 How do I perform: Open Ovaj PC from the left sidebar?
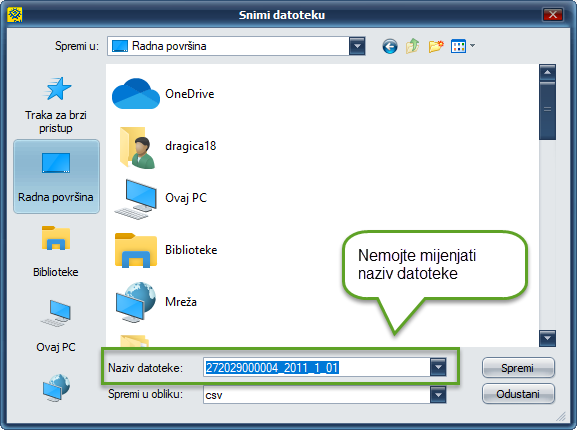tap(56, 326)
